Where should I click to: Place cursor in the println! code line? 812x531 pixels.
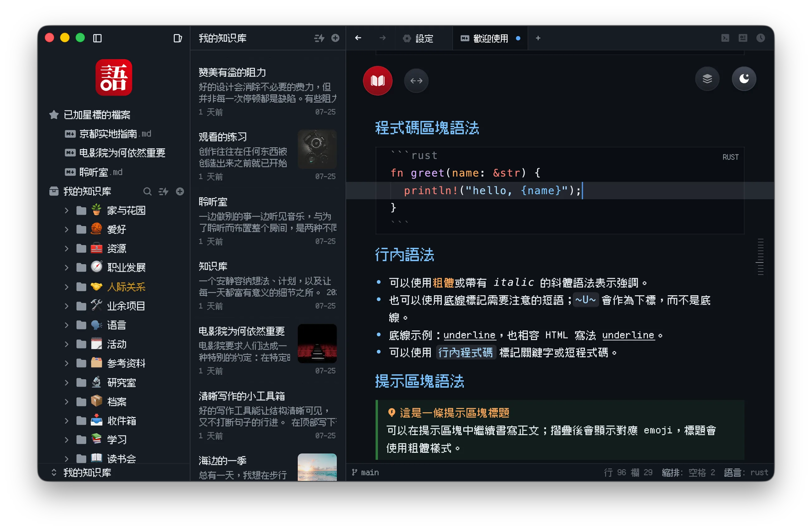click(560, 191)
